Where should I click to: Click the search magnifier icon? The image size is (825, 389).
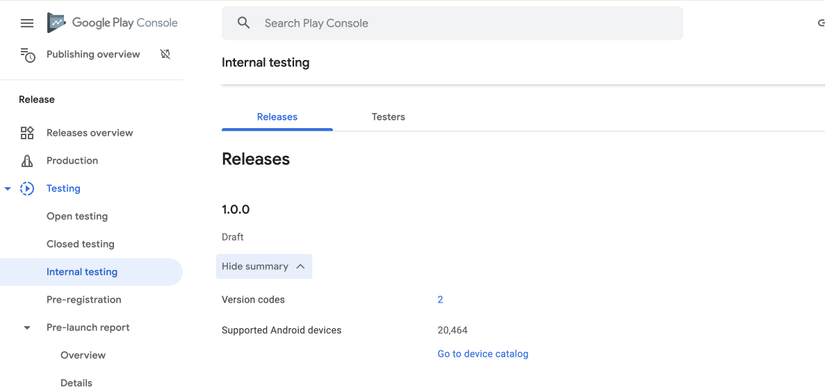click(243, 23)
